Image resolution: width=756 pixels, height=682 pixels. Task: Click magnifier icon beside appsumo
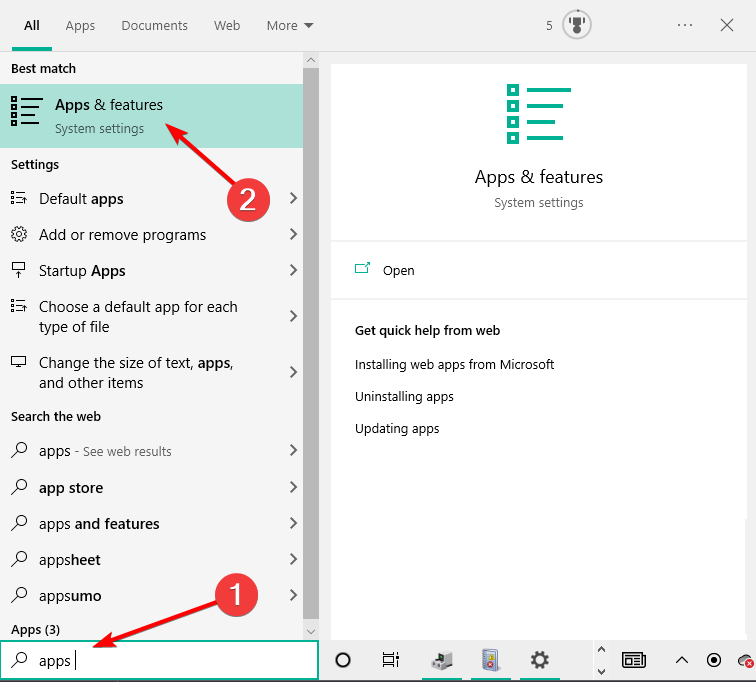coord(19,595)
